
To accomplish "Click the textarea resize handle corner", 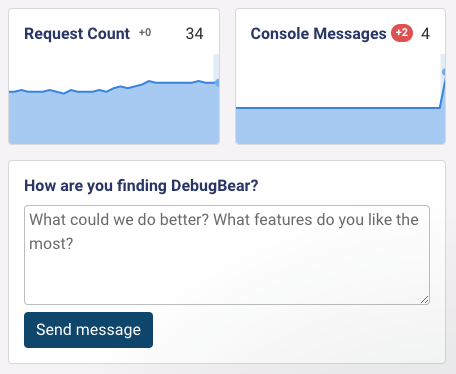I will [424, 300].
